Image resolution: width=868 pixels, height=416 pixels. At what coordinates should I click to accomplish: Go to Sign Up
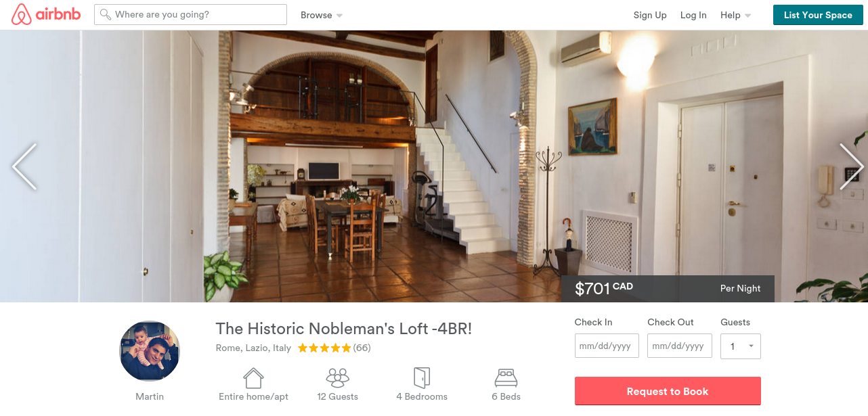(x=650, y=15)
